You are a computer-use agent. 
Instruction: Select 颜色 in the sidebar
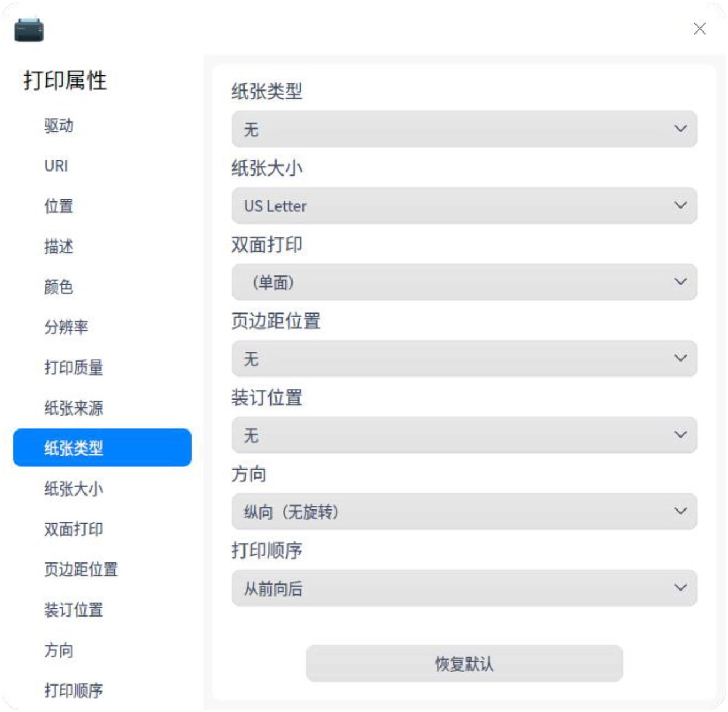(59, 286)
